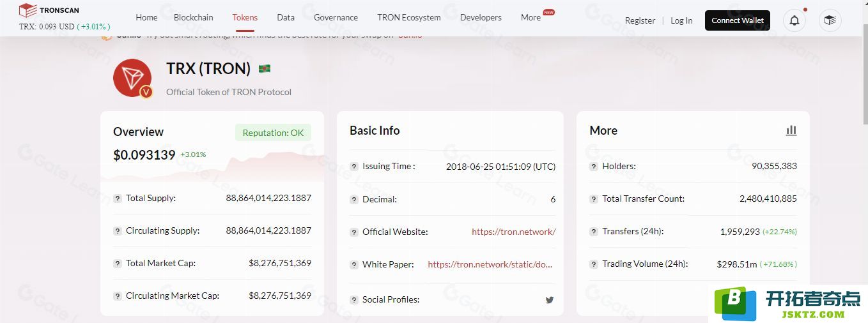
Task: Click help icon next to Official Website
Action: point(354,232)
